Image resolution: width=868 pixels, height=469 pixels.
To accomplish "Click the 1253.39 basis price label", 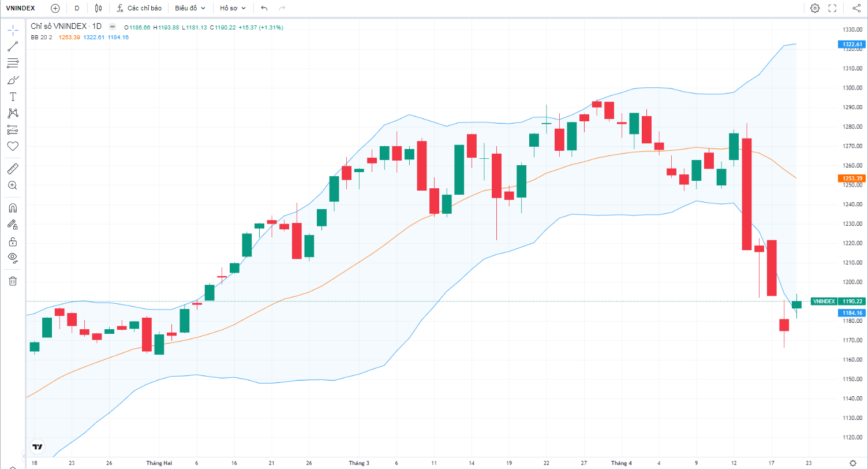I will point(851,178).
